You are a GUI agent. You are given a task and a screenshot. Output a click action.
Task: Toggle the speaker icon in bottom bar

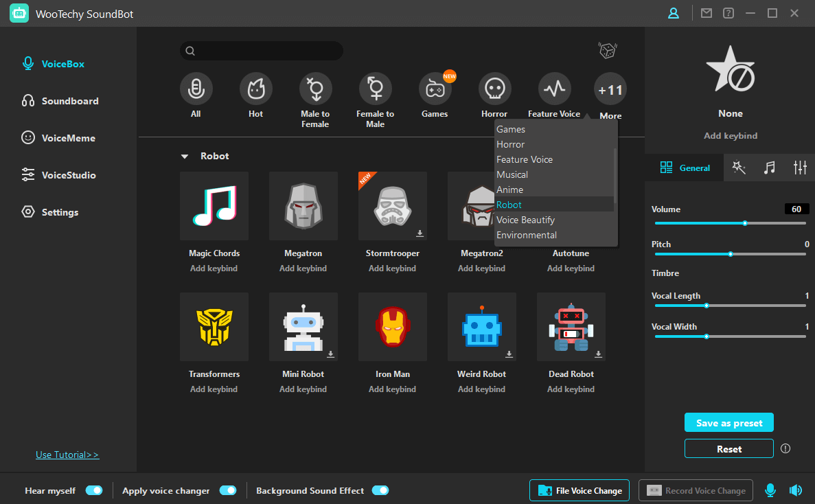point(796,490)
